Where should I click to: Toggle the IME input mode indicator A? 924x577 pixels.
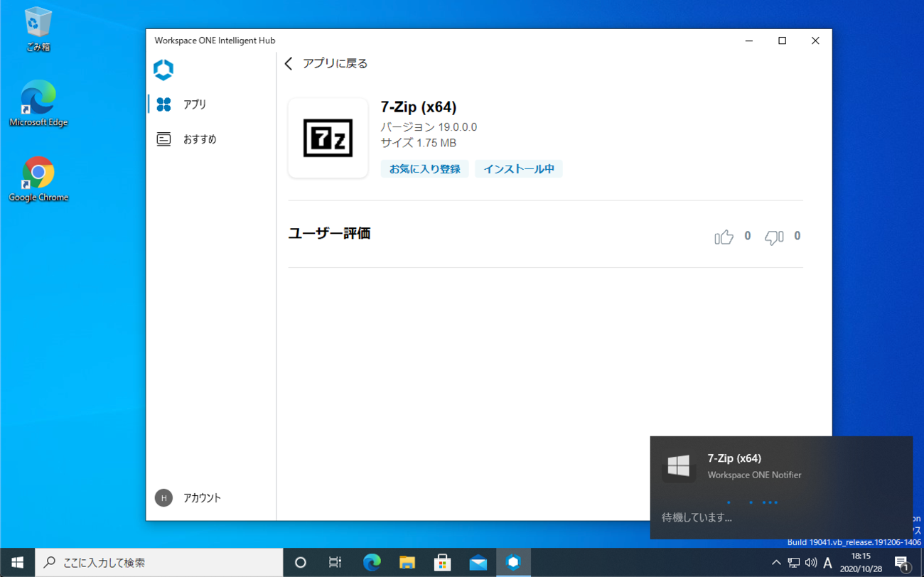click(x=827, y=563)
